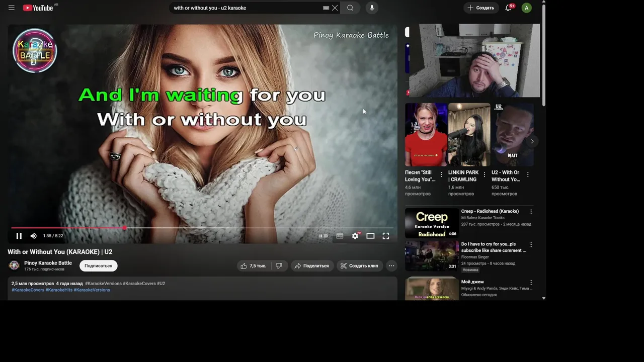Start voice search with the microphone icon

pyautogui.click(x=372, y=8)
